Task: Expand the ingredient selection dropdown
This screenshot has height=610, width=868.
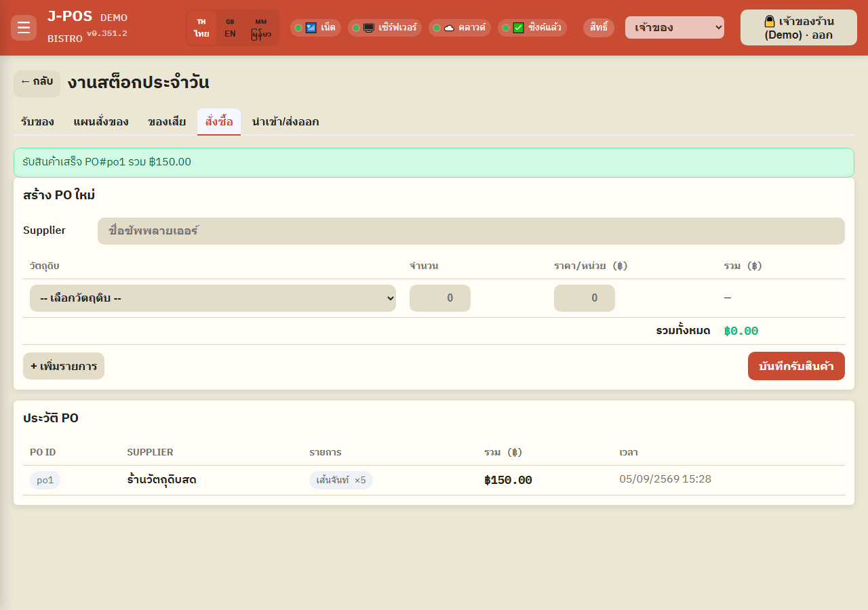Action: click(x=213, y=298)
